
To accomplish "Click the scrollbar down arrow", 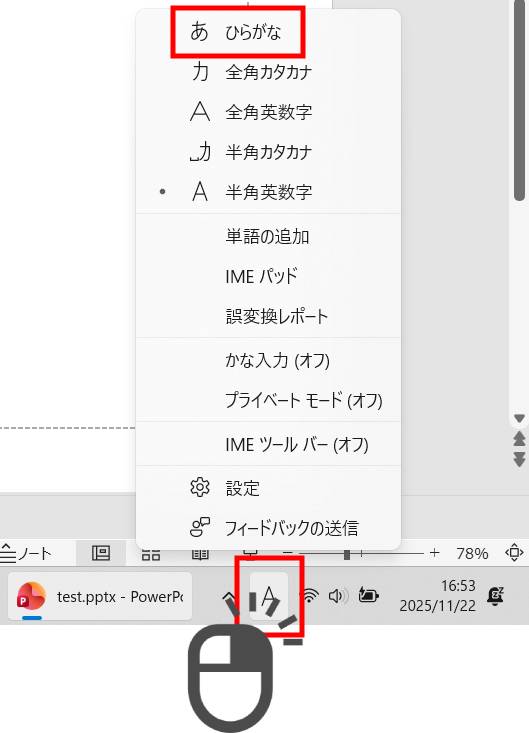I will 519,419.
